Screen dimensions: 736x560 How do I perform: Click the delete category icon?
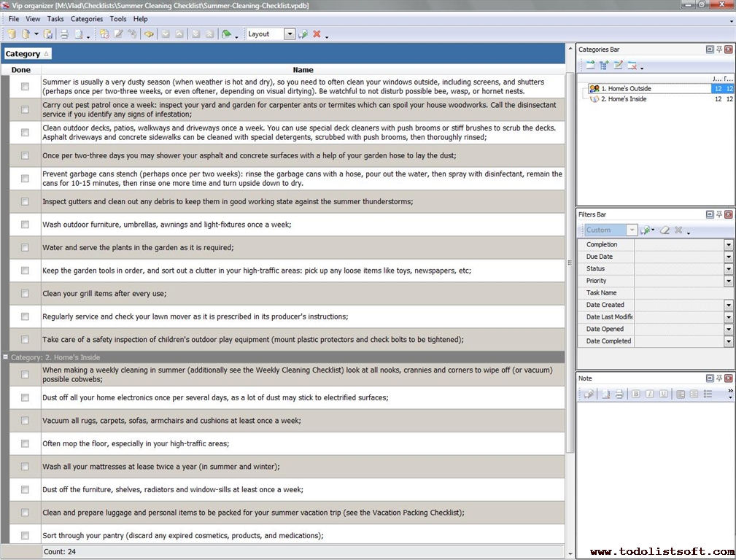[632, 66]
